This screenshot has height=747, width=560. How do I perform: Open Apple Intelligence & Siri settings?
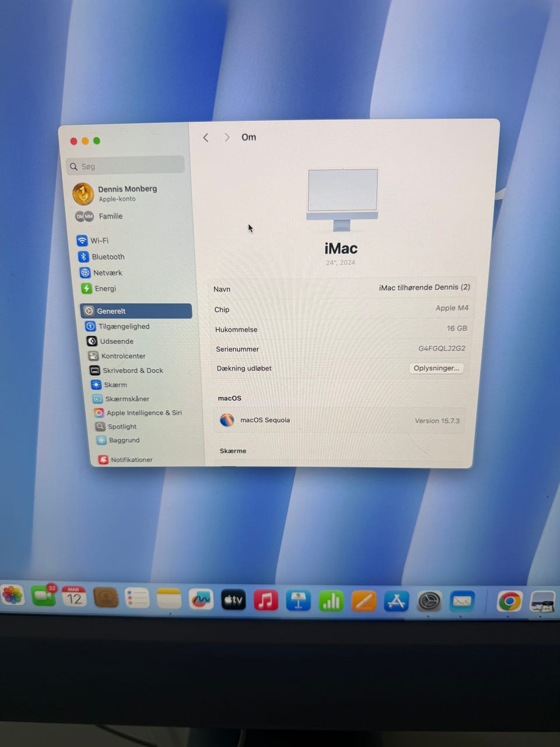coord(138,413)
